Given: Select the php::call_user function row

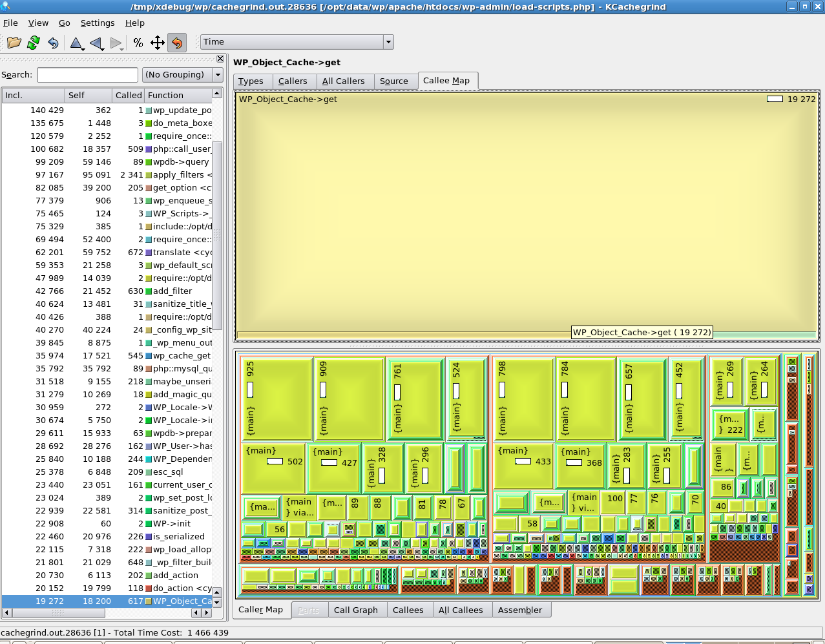Looking at the screenshot, I should (x=107, y=149).
